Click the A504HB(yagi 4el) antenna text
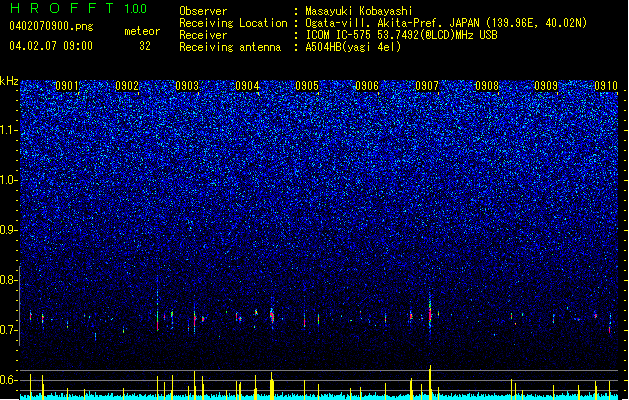Image resolution: width=629 pixels, height=400 pixels. pyautogui.click(x=353, y=47)
